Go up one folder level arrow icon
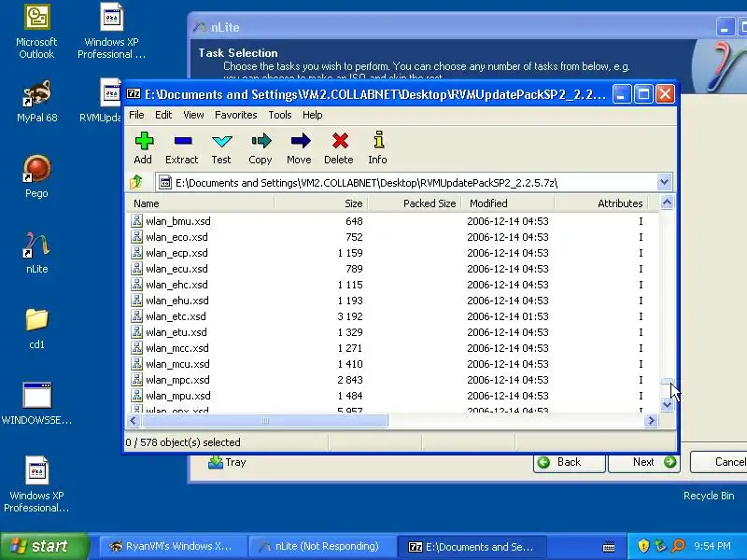 click(136, 182)
